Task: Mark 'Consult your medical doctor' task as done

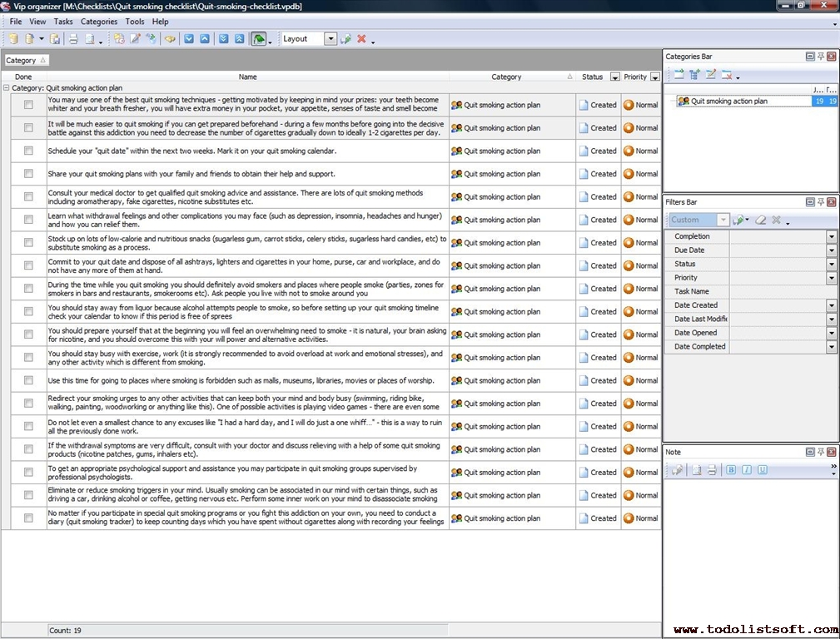Action: click(x=28, y=197)
